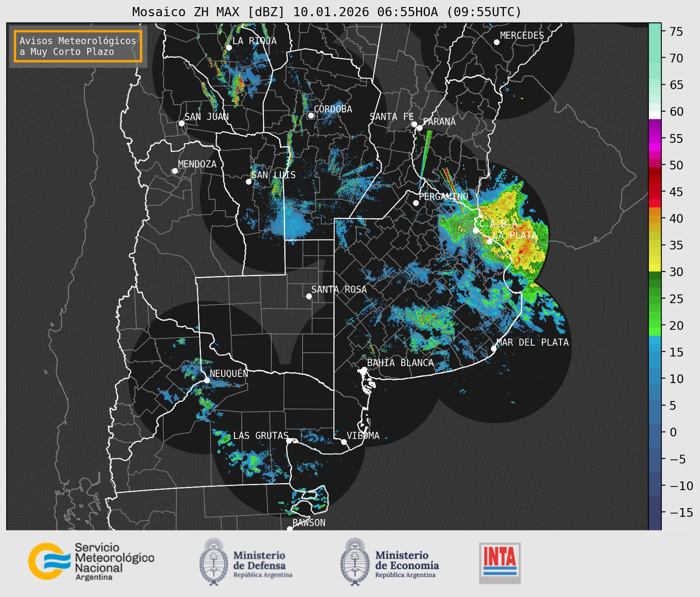Open the Avisos Meteorológicos a Muy Corto Plazo box
The width and height of the screenshot is (700, 597).
(x=78, y=46)
